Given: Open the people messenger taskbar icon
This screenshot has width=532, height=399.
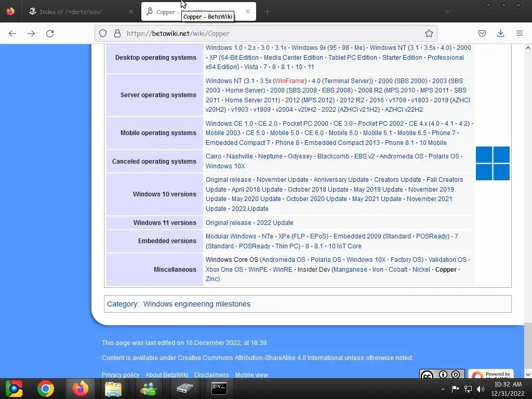Looking at the screenshot, I should [149, 389].
